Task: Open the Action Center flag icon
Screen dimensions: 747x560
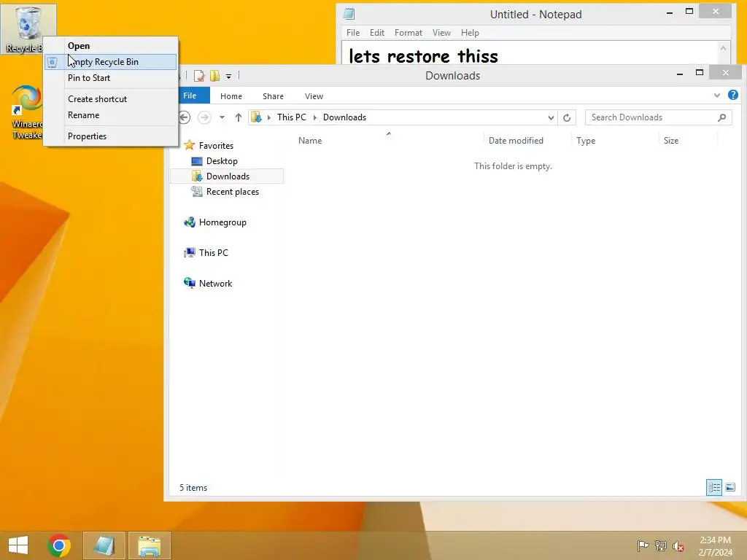Action: pyautogui.click(x=643, y=545)
